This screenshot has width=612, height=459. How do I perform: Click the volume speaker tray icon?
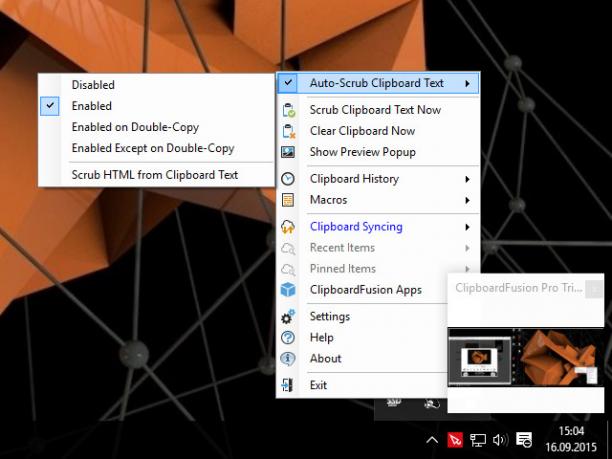click(x=500, y=440)
